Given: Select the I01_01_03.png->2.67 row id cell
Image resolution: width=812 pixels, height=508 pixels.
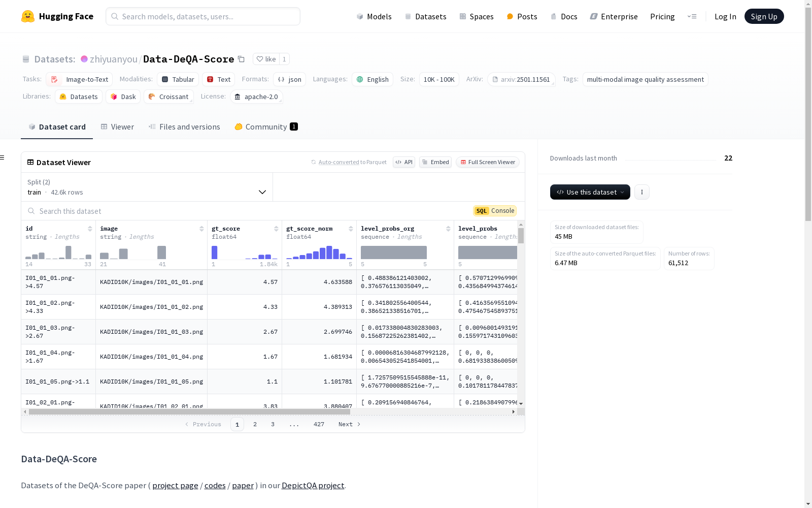Looking at the screenshot, I should pos(58,332).
